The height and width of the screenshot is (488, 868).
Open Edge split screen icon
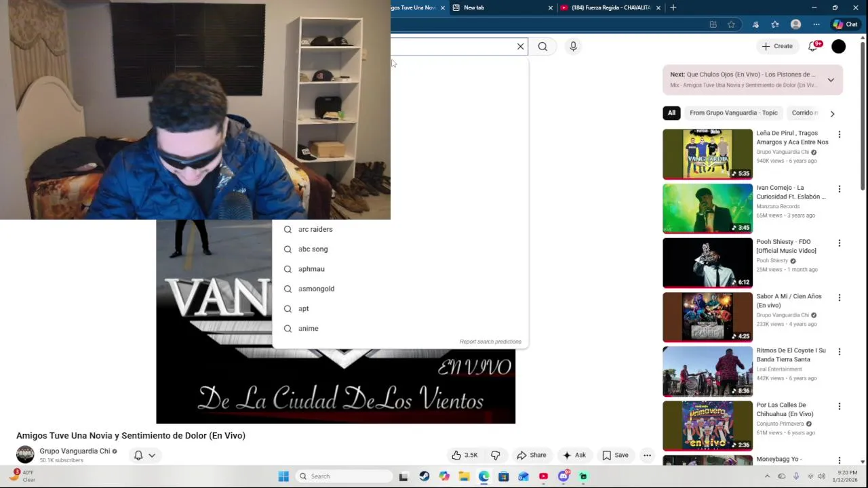click(x=713, y=24)
